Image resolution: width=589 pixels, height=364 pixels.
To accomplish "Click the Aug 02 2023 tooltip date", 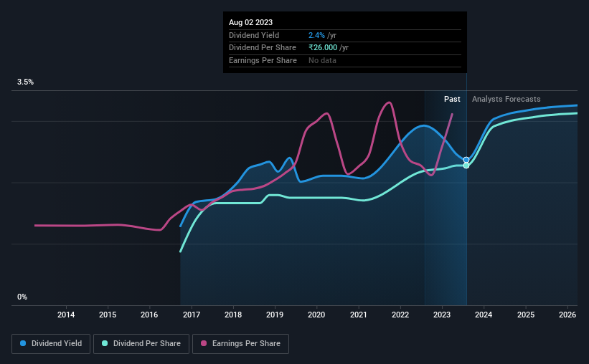I will coord(250,22).
